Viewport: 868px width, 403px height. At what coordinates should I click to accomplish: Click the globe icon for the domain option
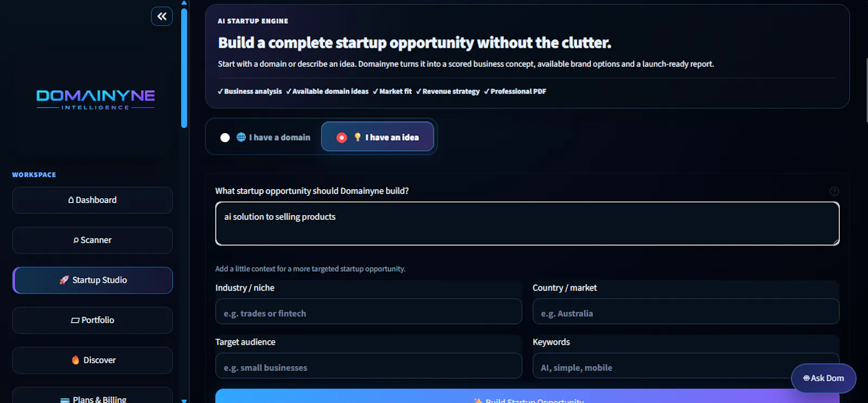pyautogui.click(x=241, y=137)
